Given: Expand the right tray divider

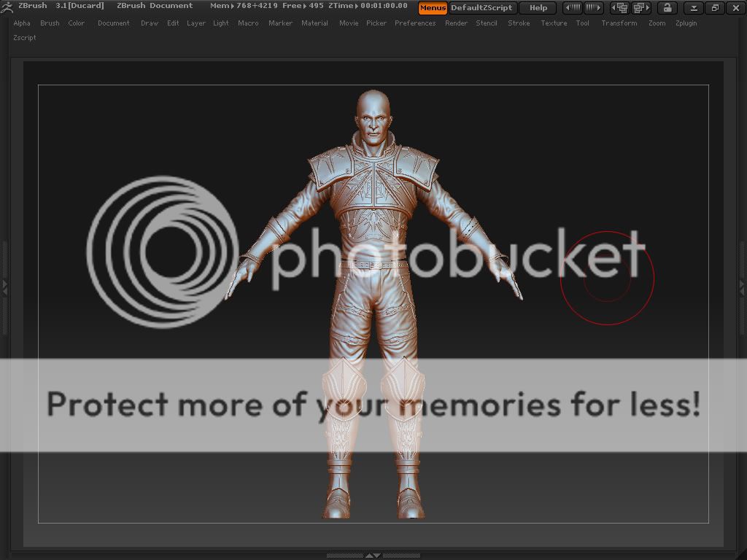Looking at the screenshot, I should pos(743,287).
